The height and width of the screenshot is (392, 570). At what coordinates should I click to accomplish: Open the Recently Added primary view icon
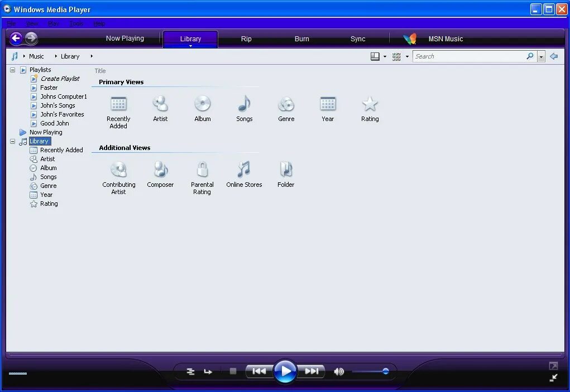[118, 104]
